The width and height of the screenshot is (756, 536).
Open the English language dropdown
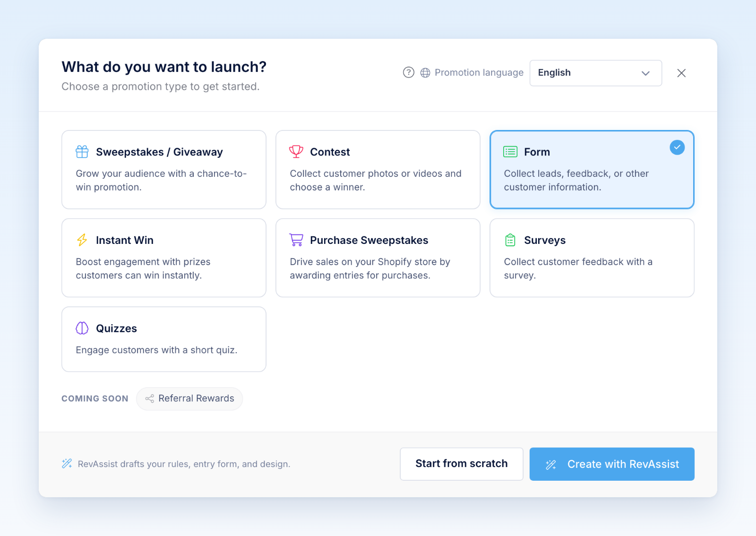(x=596, y=73)
